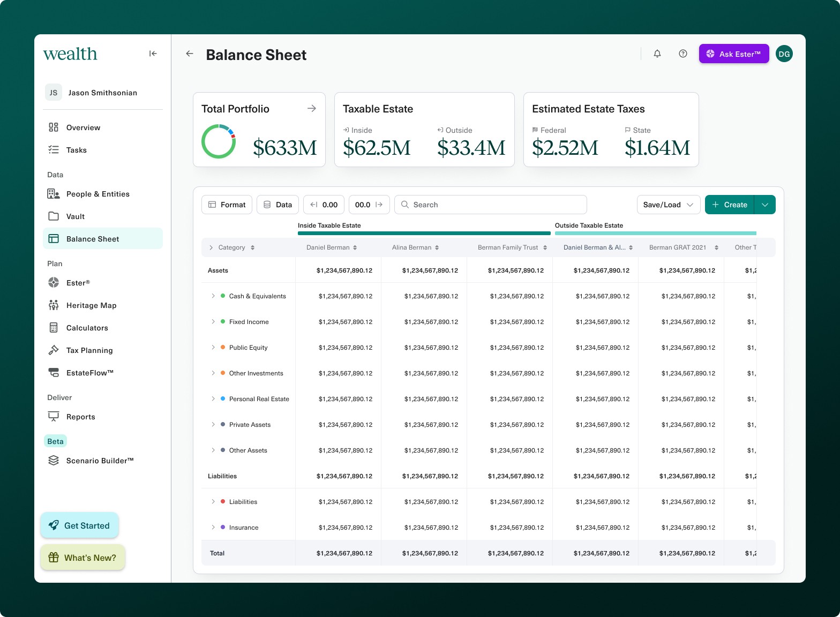Click the Ester® icon in Plan section

pyautogui.click(x=54, y=283)
